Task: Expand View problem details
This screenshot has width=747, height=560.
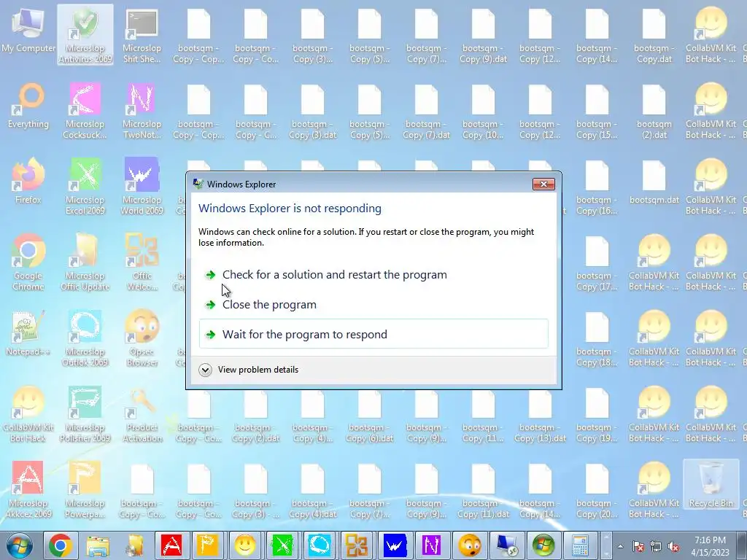Action: tap(249, 370)
